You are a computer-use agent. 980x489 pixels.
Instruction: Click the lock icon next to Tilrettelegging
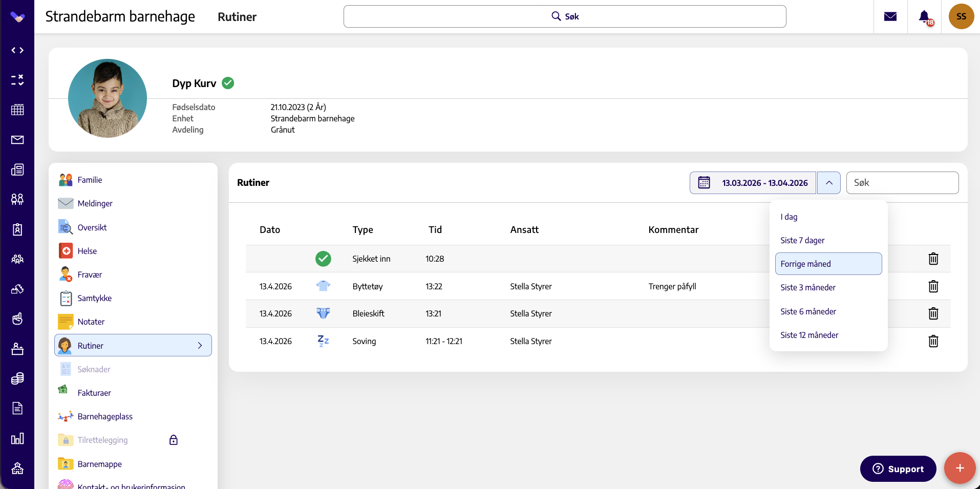[x=174, y=440]
